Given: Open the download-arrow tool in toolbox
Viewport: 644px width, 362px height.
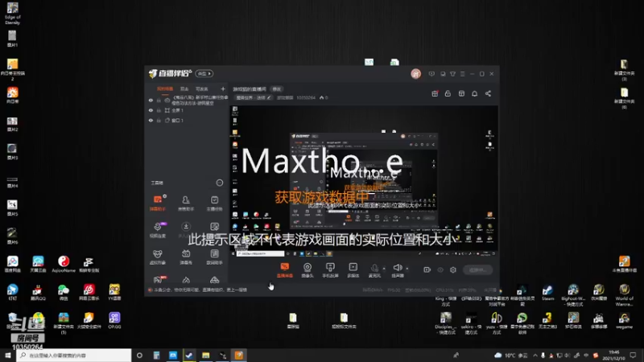Looking at the screenshot, I should [x=186, y=229].
